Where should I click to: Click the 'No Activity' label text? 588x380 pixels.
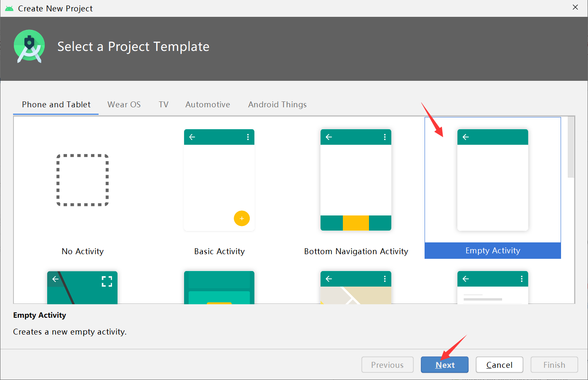[x=83, y=251]
